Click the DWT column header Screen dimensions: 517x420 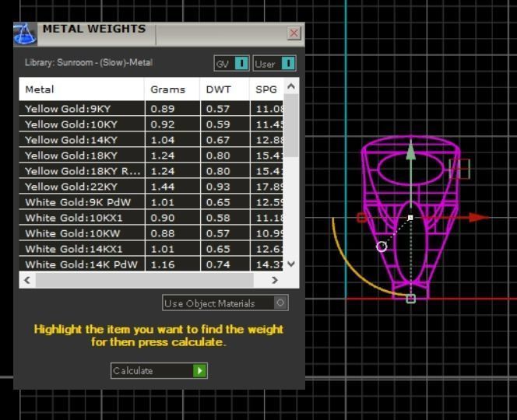(x=225, y=89)
